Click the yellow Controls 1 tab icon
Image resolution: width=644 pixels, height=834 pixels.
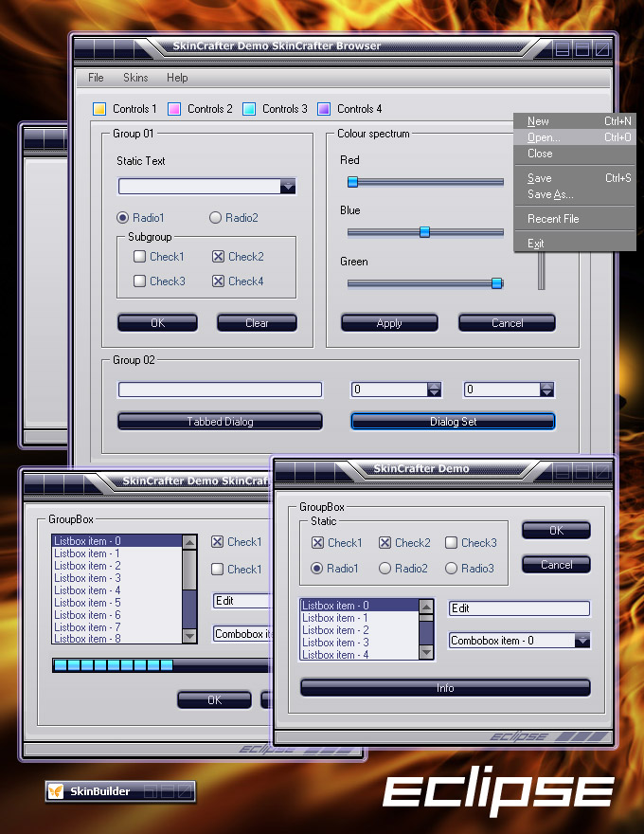pyautogui.click(x=99, y=109)
